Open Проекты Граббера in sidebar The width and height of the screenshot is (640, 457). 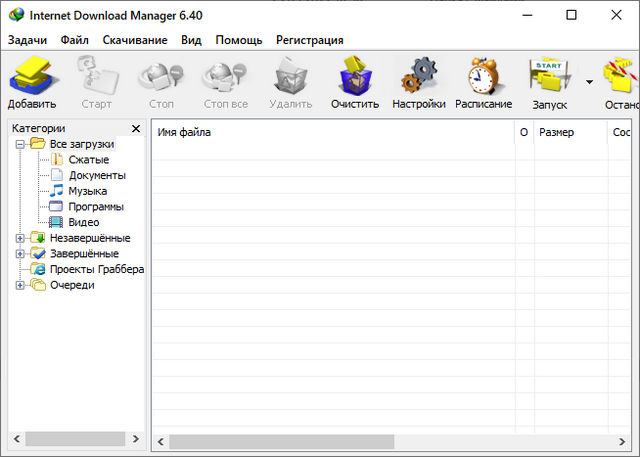pyautogui.click(x=96, y=269)
